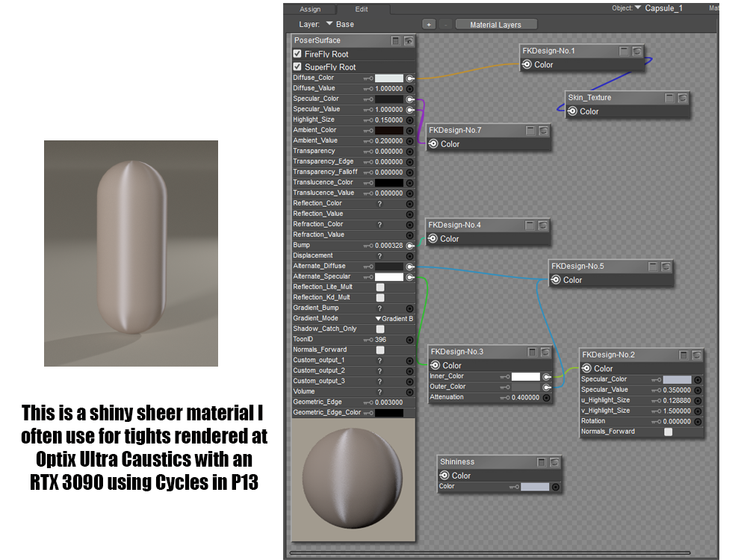The width and height of the screenshot is (747, 560).
Task: Enable PoserSurface Normals_Forward checkbox
Action: point(380,350)
